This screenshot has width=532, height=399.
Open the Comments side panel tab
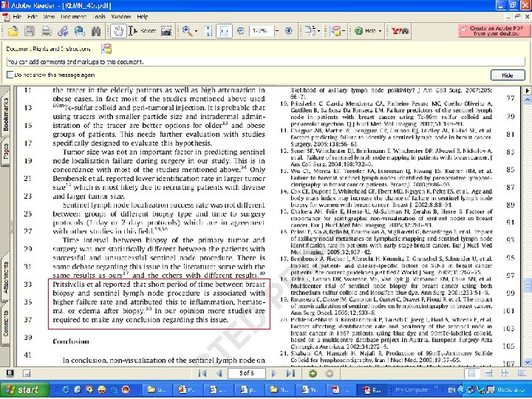[6, 323]
